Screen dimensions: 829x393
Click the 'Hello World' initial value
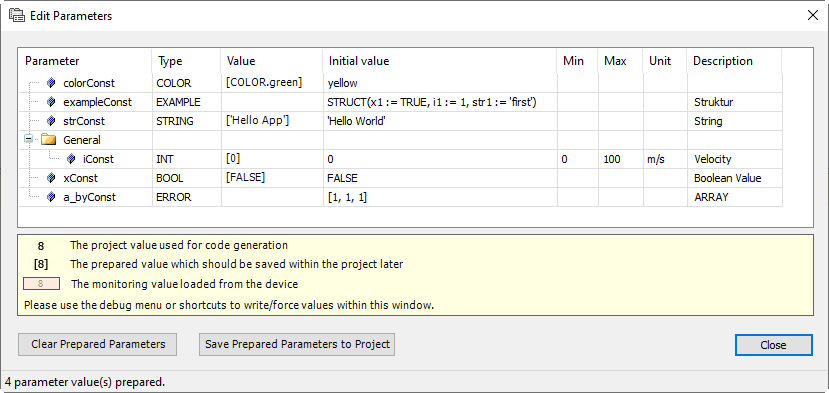click(440, 121)
